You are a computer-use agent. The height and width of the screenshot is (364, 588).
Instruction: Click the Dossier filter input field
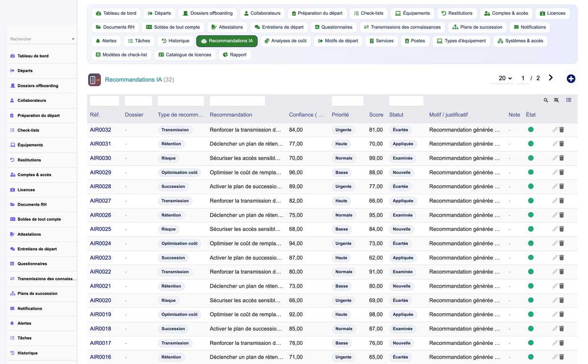tap(139, 101)
